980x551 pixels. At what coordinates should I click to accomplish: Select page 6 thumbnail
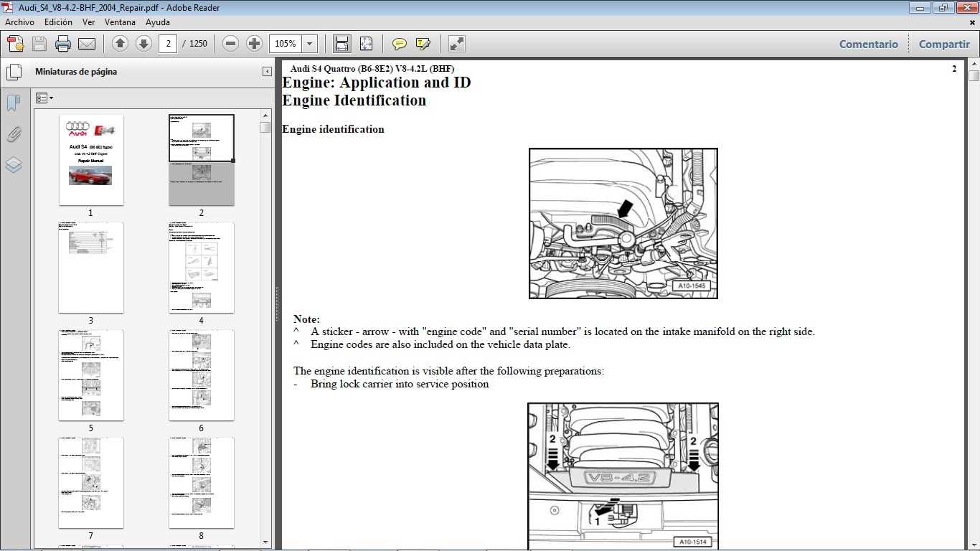pos(202,375)
